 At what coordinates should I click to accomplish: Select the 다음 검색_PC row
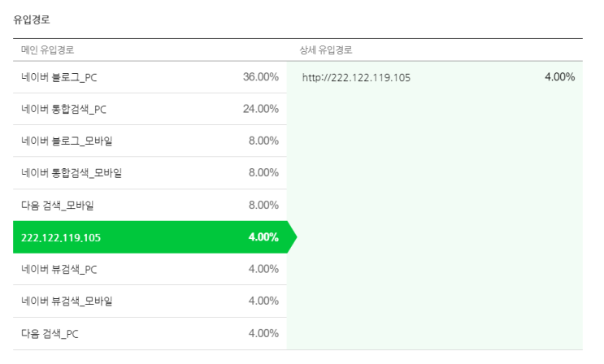point(150,334)
